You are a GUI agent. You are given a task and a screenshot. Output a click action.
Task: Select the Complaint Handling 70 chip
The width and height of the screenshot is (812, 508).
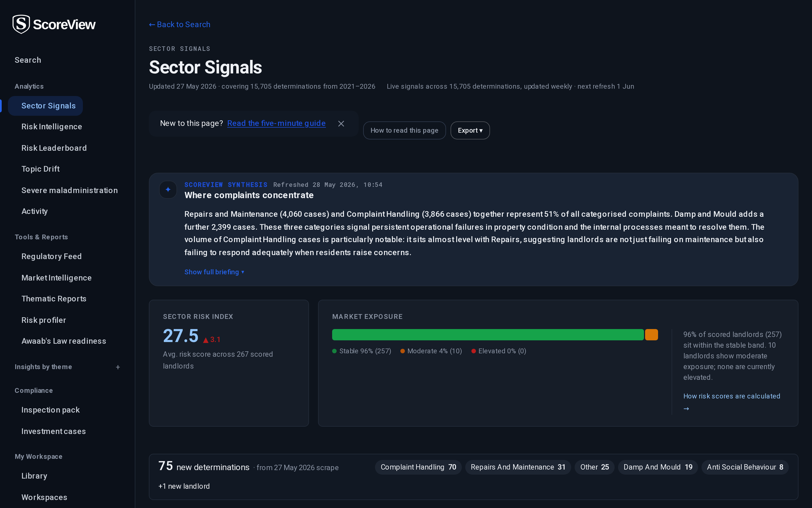pyautogui.click(x=418, y=467)
